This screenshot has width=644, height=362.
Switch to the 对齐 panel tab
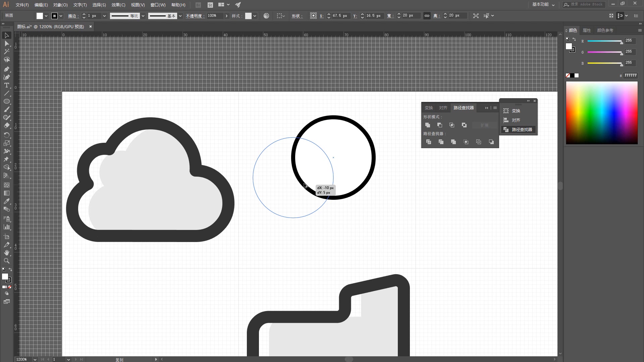coord(443,108)
